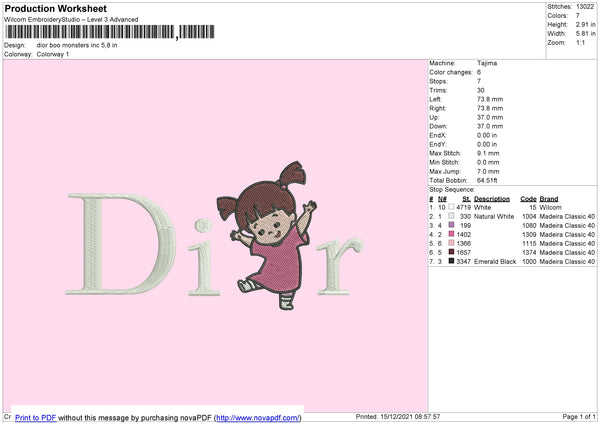Click the 'Stop Sequence:' heading
Screen dimensions: 600x424
(452, 190)
